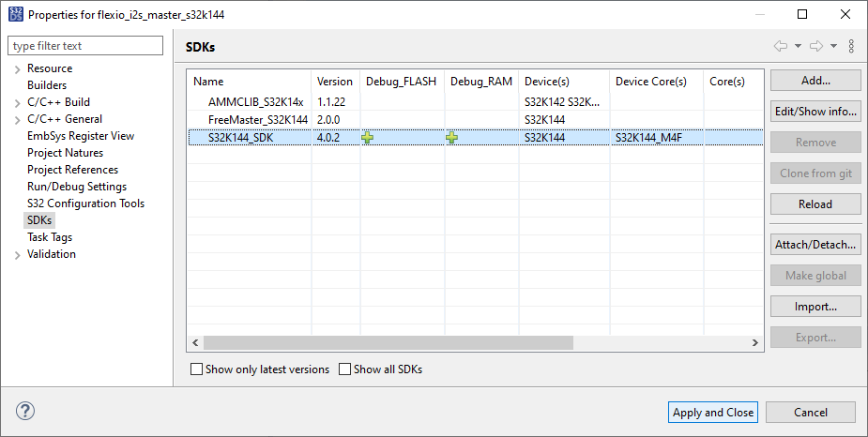The width and height of the screenshot is (868, 437).
Task: Open Task Tags page
Action: tap(50, 236)
